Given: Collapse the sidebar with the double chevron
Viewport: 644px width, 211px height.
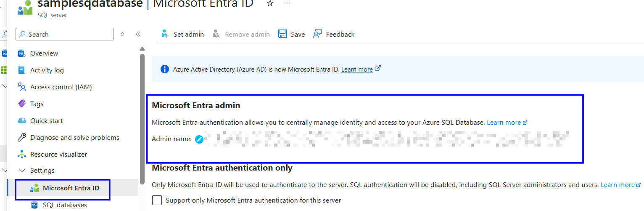Looking at the screenshot, I should [137, 34].
